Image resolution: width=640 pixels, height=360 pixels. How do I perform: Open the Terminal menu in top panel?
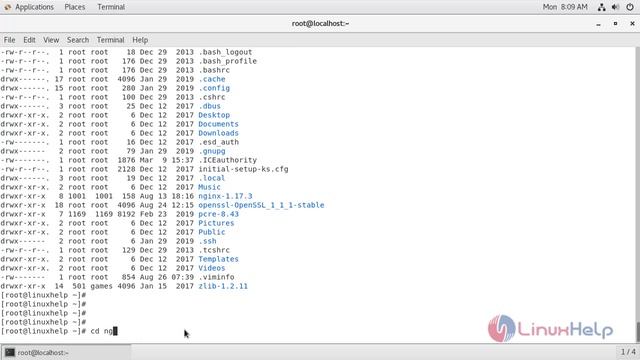pos(111,7)
